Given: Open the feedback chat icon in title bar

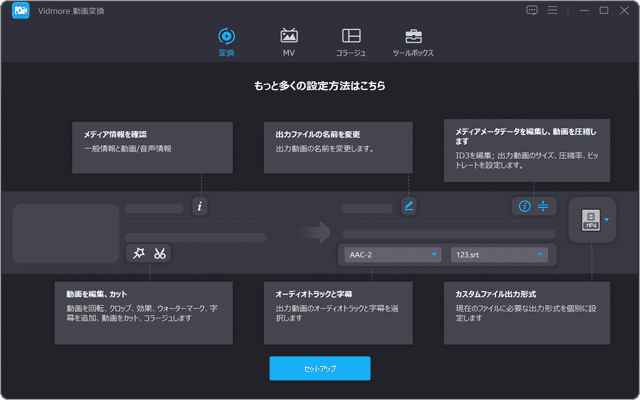Looking at the screenshot, I should [x=533, y=10].
